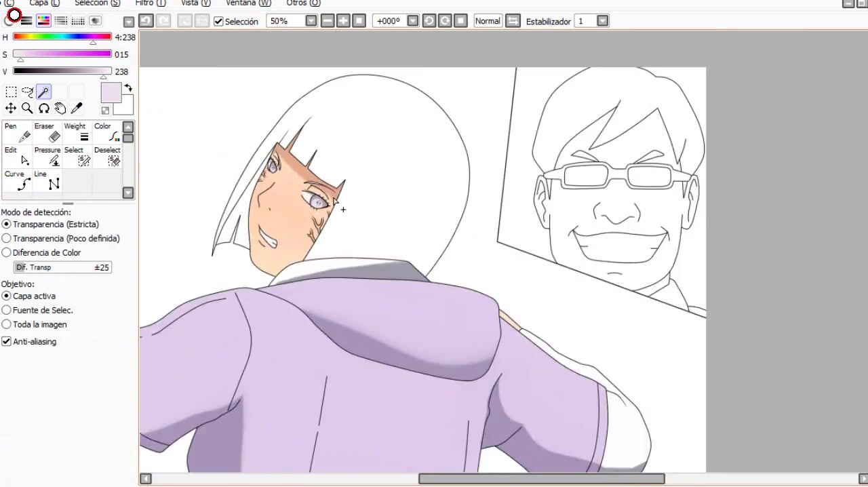Choose the Hand pan tool

[60, 109]
